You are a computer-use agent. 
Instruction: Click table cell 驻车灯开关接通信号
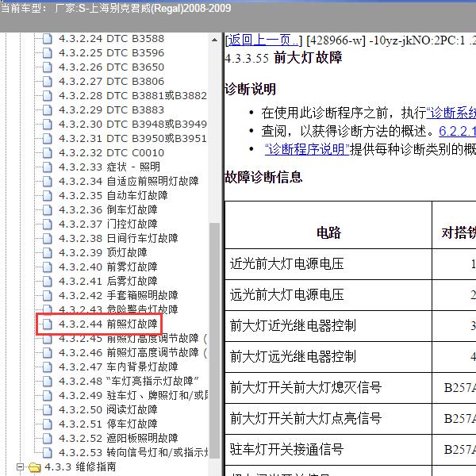(x=328, y=450)
